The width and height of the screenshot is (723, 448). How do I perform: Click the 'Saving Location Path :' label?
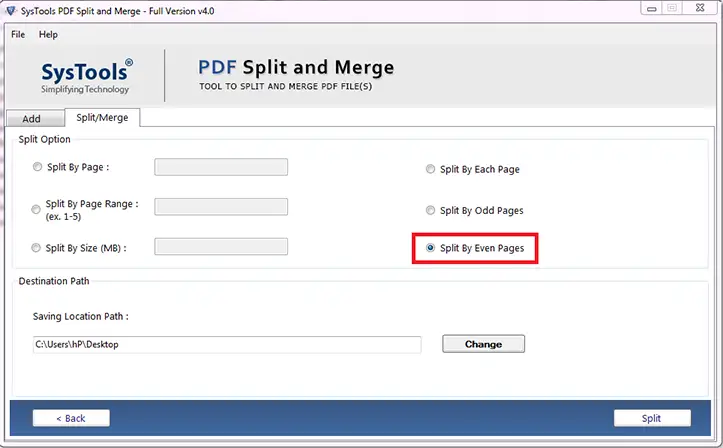pos(81,317)
